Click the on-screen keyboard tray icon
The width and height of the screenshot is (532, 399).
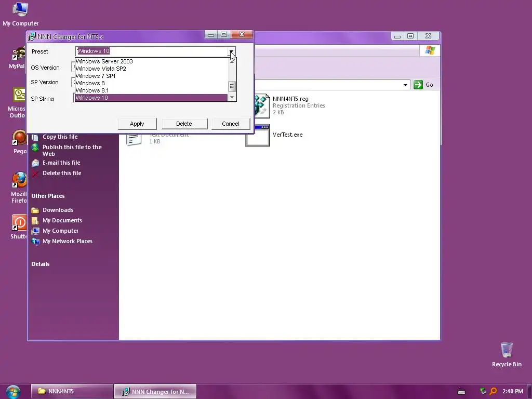tap(461, 392)
